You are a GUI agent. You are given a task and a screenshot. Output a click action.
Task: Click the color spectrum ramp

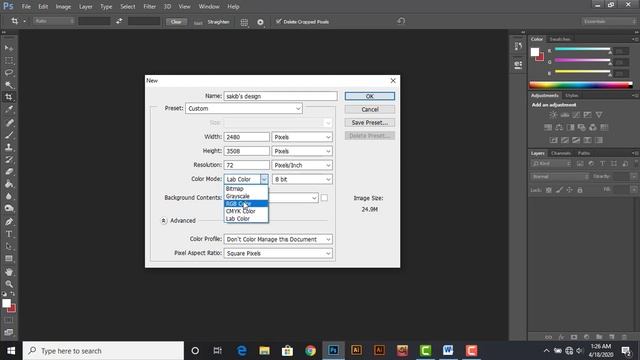tap(580, 85)
